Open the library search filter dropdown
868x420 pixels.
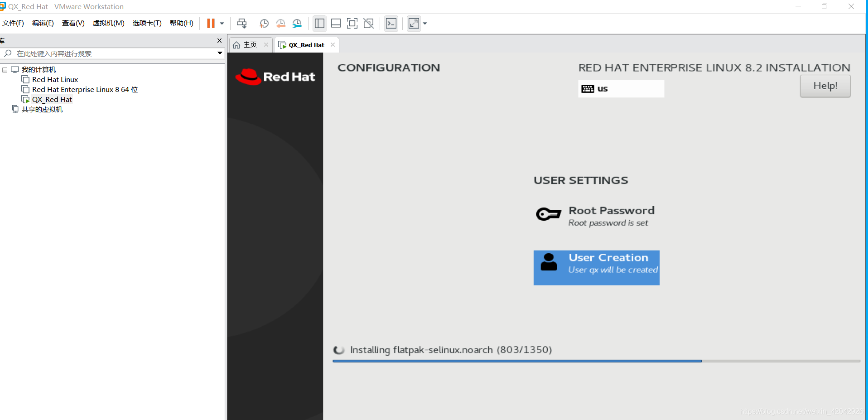click(x=220, y=53)
